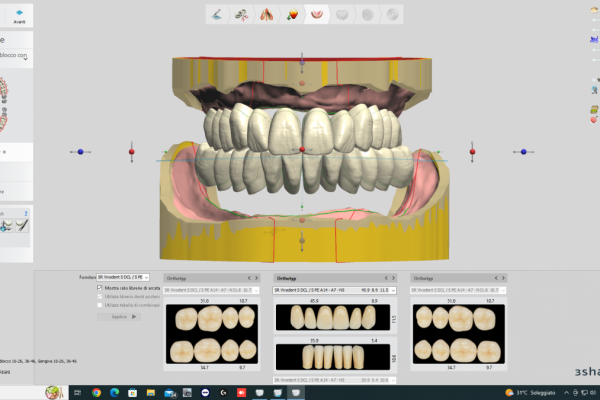Toggle the 'Mostra solo librerie di arcata' checkbox
Image resolution: width=600 pixels, height=400 pixels.
[x=100, y=287]
